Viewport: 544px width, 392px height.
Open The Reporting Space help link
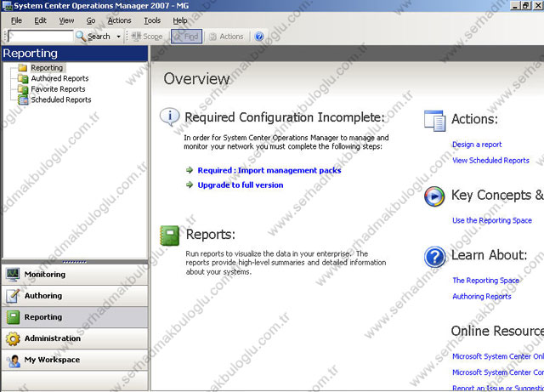click(x=485, y=281)
